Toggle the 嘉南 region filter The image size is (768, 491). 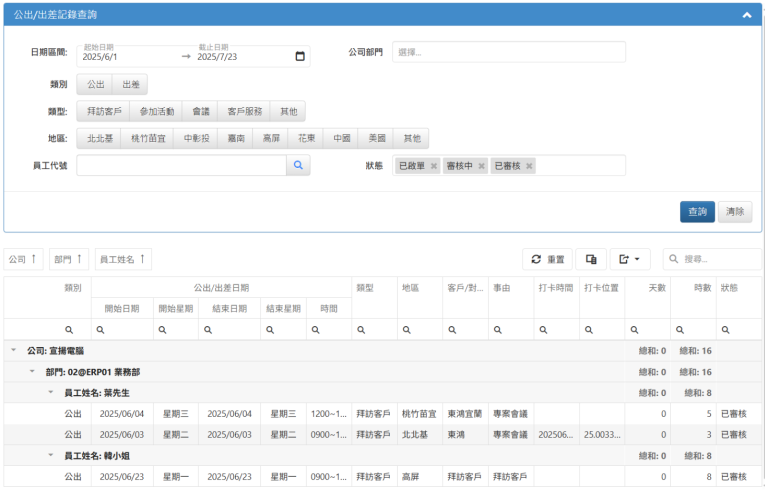(236, 138)
